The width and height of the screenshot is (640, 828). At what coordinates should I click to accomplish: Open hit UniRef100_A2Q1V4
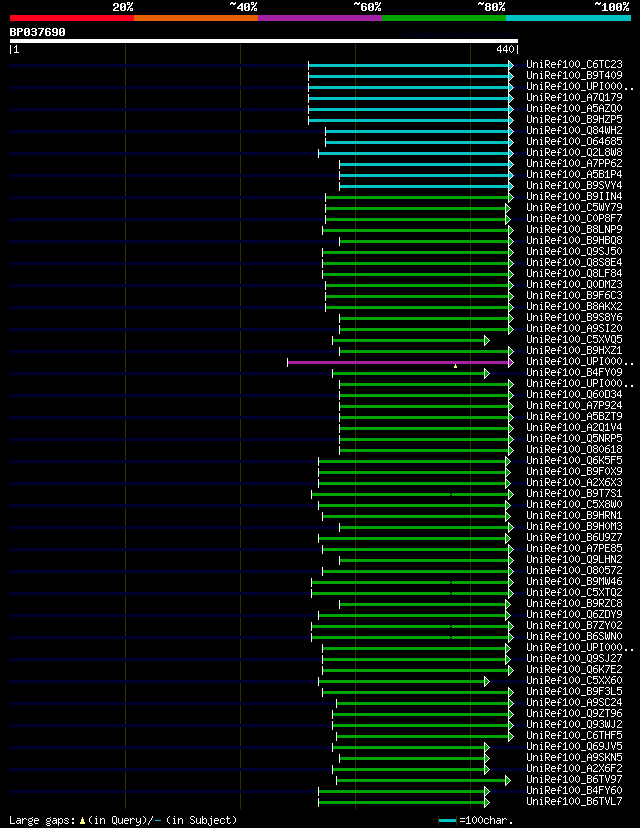575,427
